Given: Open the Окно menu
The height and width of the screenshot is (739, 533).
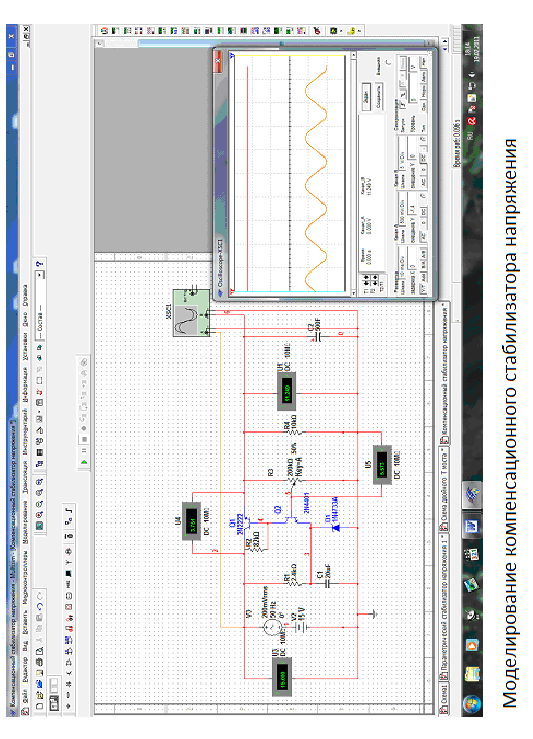Looking at the screenshot, I should click(25, 320).
